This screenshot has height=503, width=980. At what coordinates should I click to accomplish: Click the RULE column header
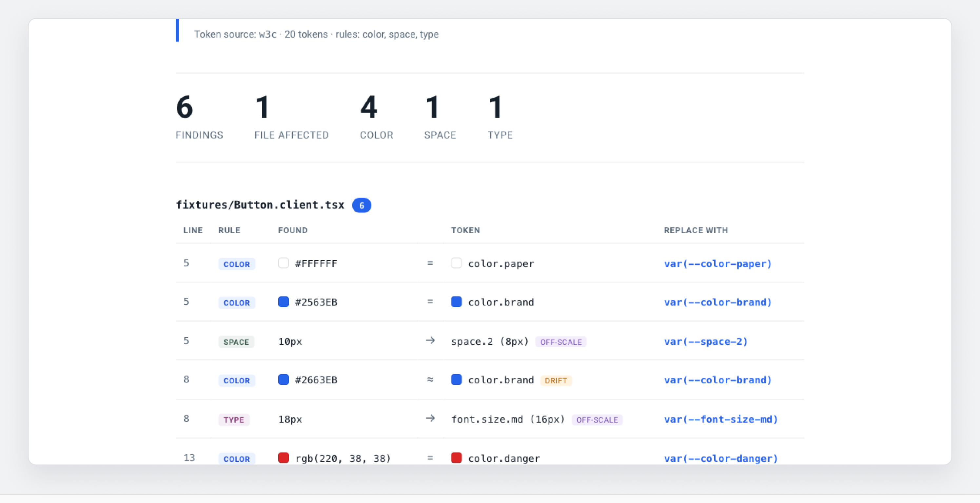pyautogui.click(x=229, y=230)
